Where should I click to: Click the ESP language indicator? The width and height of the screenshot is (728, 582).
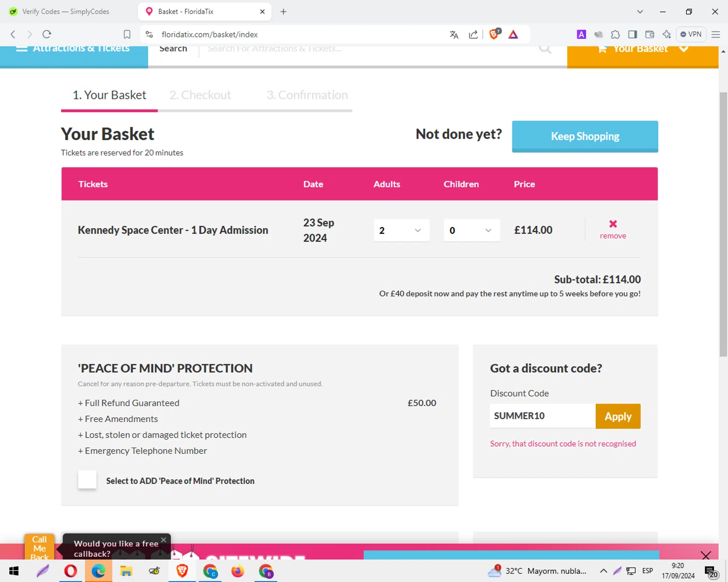click(x=647, y=571)
